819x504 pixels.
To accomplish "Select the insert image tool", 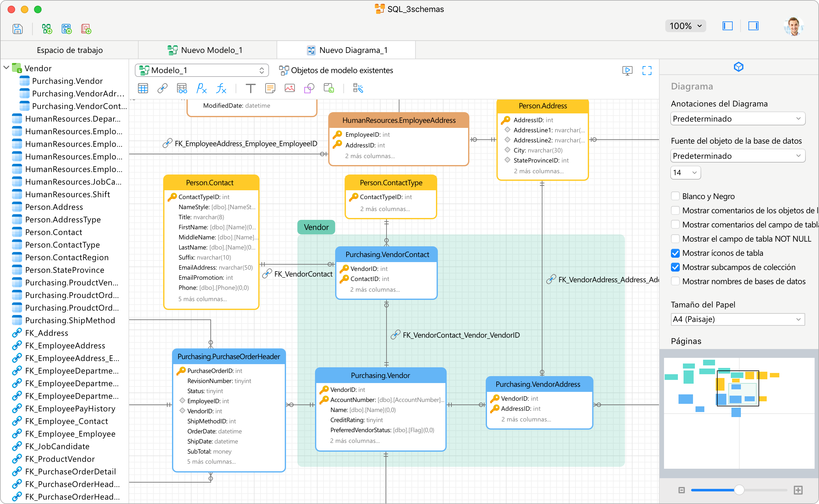I will pos(290,88).
